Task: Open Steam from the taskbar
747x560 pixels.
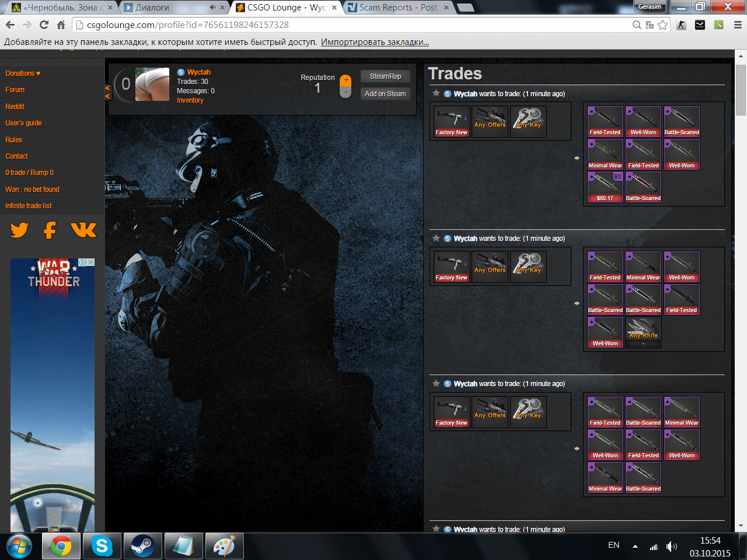Action: [x=142, y=547]
